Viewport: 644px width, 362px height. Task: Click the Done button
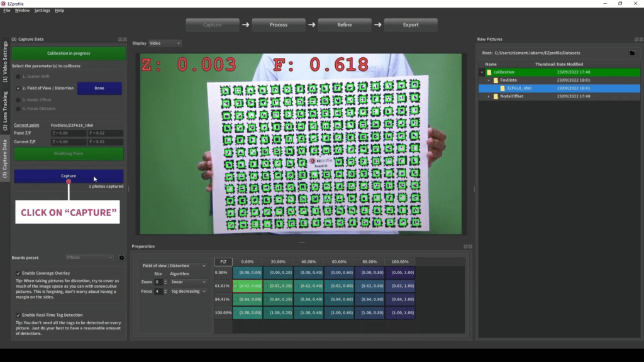[x=99, y=88]
